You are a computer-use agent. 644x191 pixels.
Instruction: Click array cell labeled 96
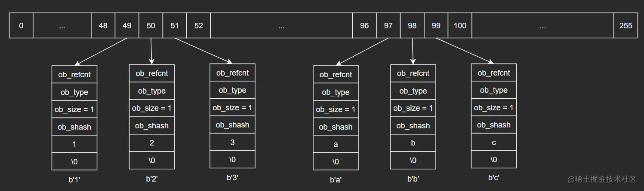pos(364,26)
